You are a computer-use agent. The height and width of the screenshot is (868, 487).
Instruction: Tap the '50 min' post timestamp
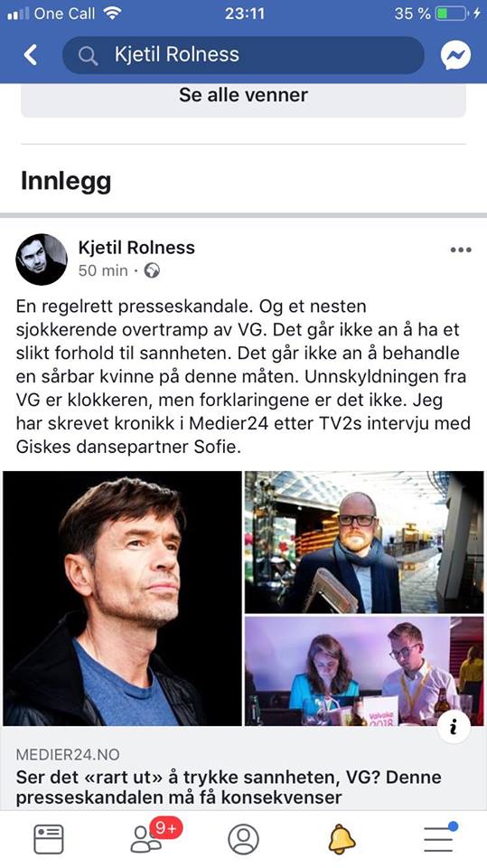(103, 270)
